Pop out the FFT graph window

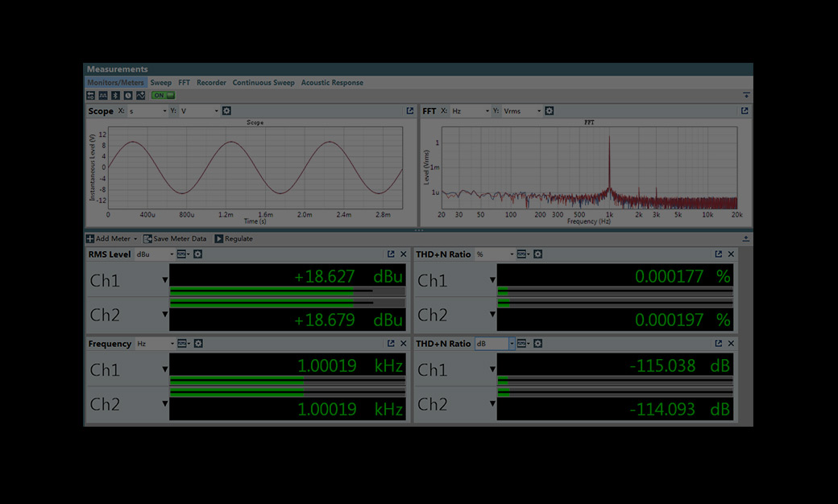(x=745, y=111)
